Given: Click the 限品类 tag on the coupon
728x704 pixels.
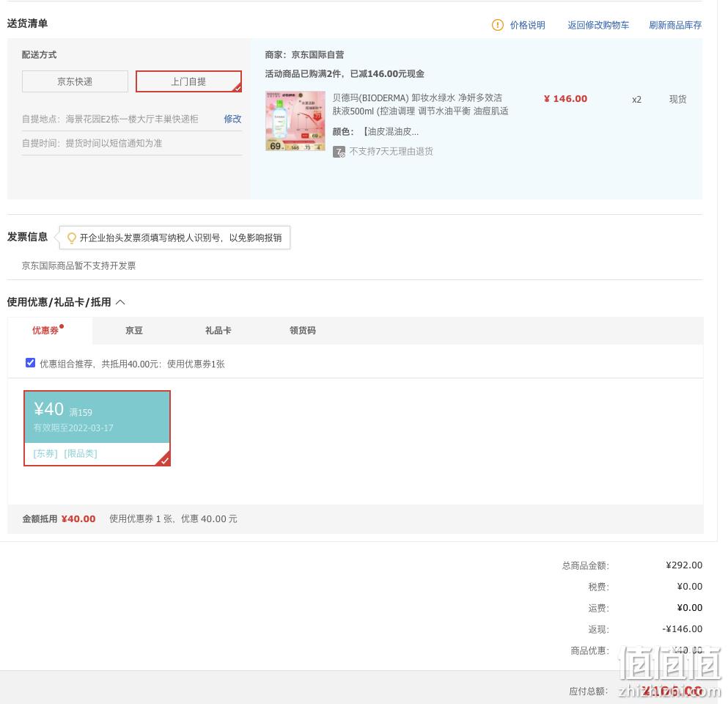Looking at the screenshot, I should tap(81, 454).
